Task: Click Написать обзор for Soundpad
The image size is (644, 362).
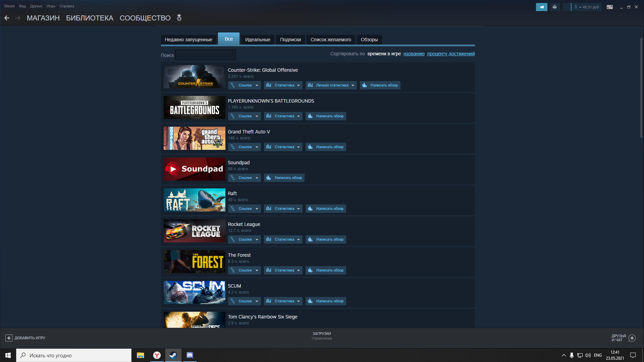Action: pyautogui.click(x=284, y=178)
